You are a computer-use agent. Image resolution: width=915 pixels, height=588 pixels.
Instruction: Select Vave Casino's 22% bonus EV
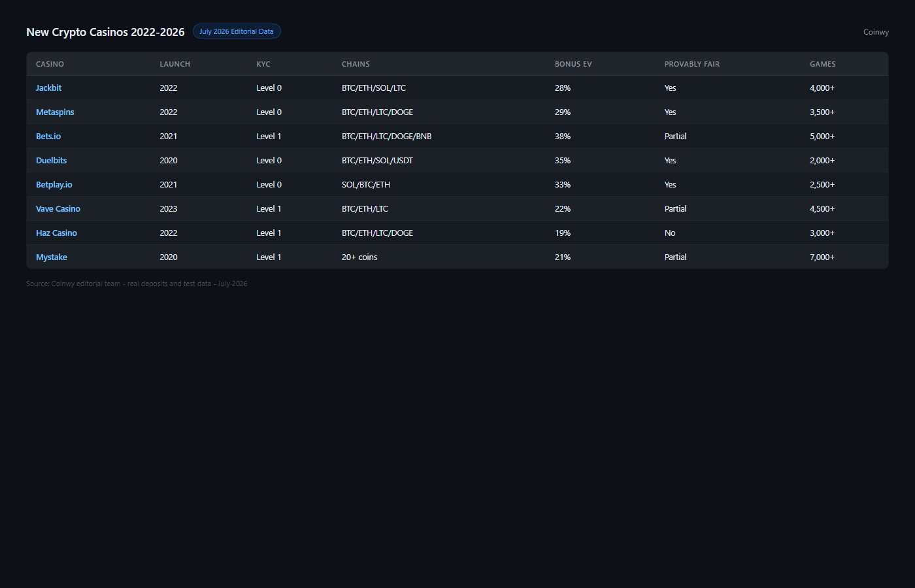point(563,209)
